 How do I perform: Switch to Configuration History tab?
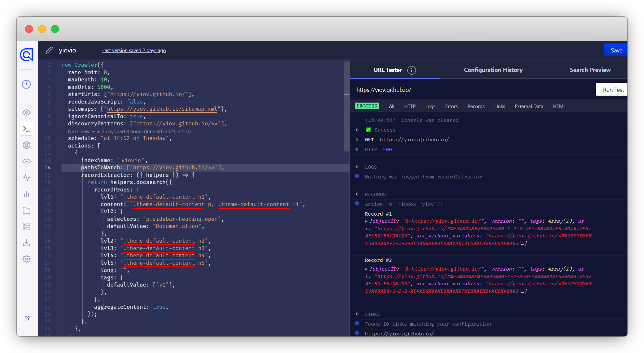493,70
